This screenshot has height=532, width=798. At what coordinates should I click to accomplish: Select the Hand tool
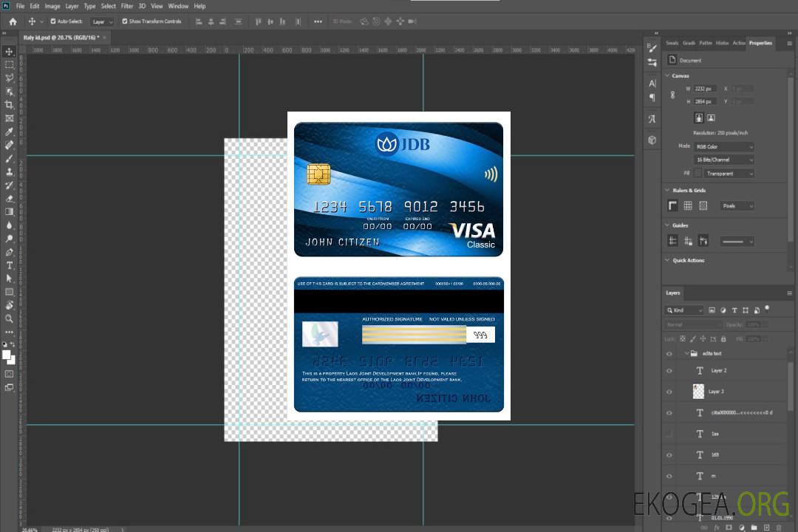click(9, 305)
